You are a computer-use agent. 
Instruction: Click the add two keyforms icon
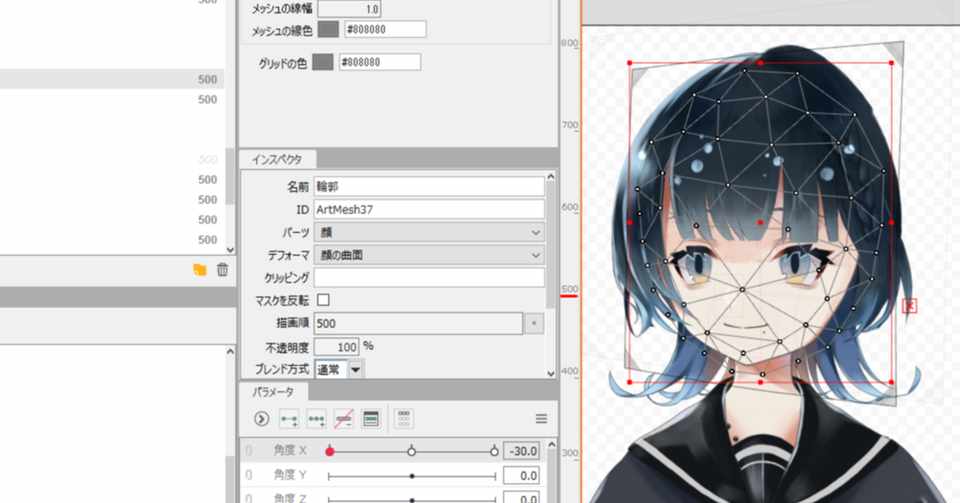pos(289,419)
